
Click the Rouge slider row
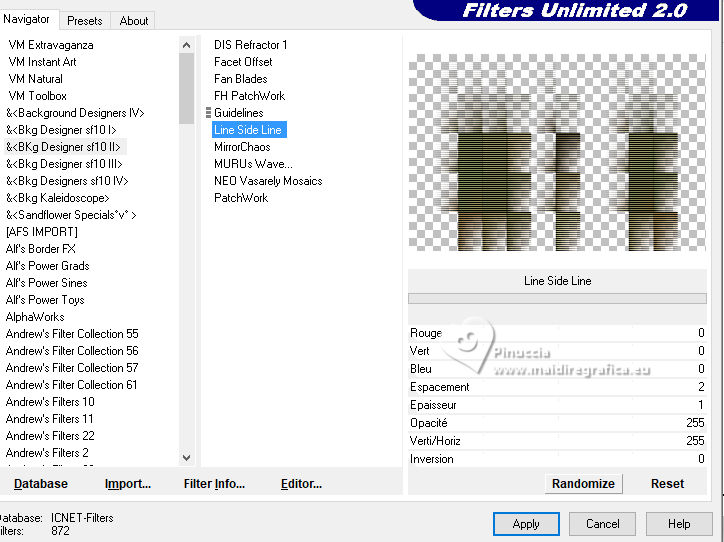[x=557, y=333]
